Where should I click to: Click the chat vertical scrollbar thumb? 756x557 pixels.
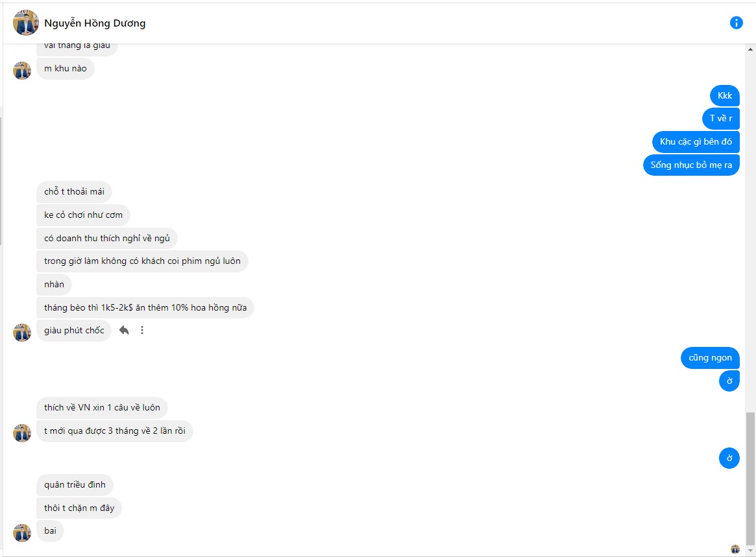[x=750, y=477]
